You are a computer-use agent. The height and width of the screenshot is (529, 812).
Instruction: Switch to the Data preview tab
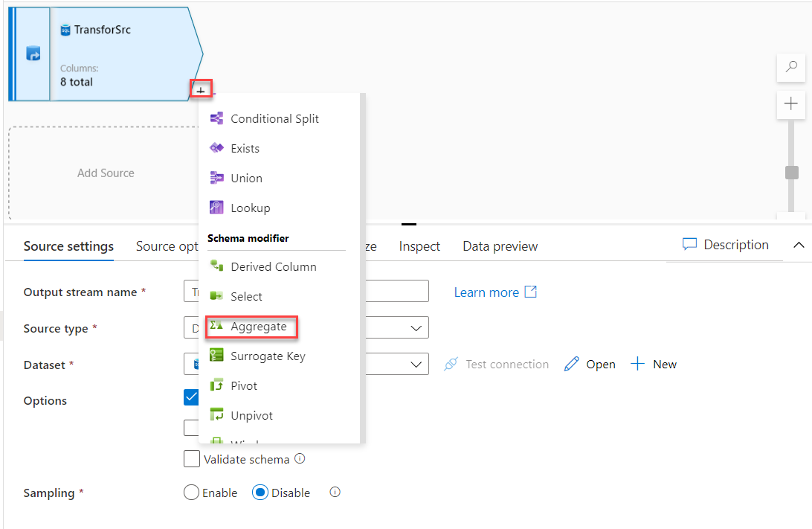coord(500,246)
